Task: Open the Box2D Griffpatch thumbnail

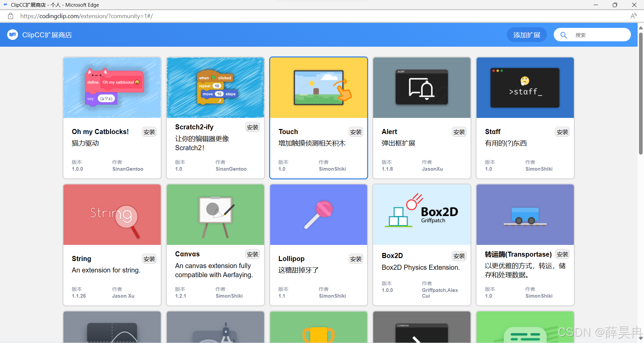Action: click(422, 215)
